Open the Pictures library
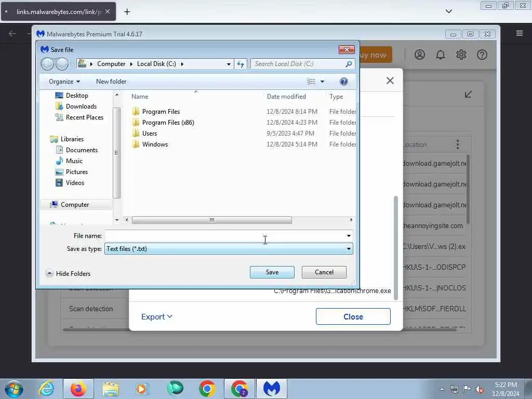This screenshot has height=399, width=532. pos(77,171)
